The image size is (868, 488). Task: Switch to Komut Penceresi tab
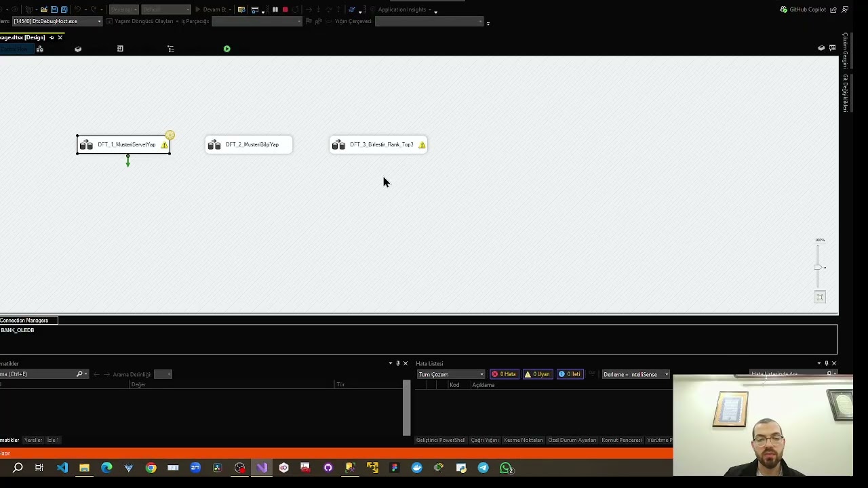point(622,440)
